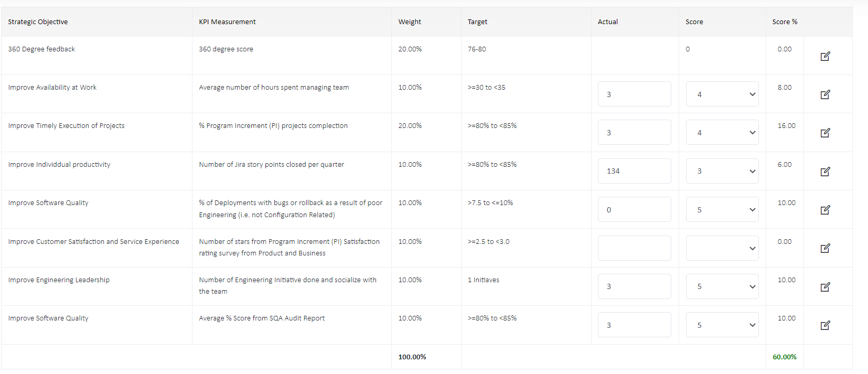Open empty Score dropdown for Customer Satisfaction row
Screen dimensions: 868x374
click(722, 248)
